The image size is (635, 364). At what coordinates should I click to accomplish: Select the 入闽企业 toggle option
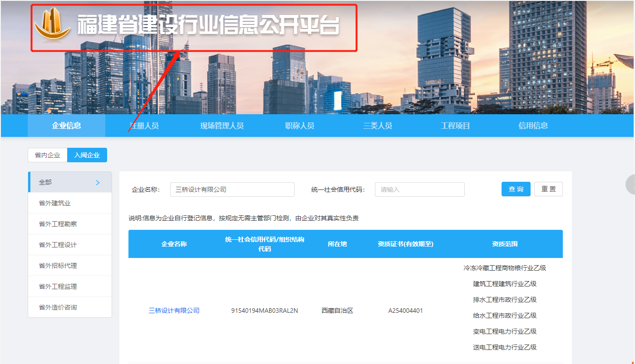click(x=87, y=155)
